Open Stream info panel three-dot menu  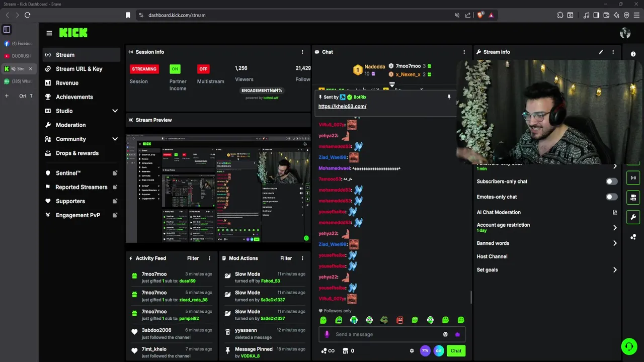pos(613,52)
